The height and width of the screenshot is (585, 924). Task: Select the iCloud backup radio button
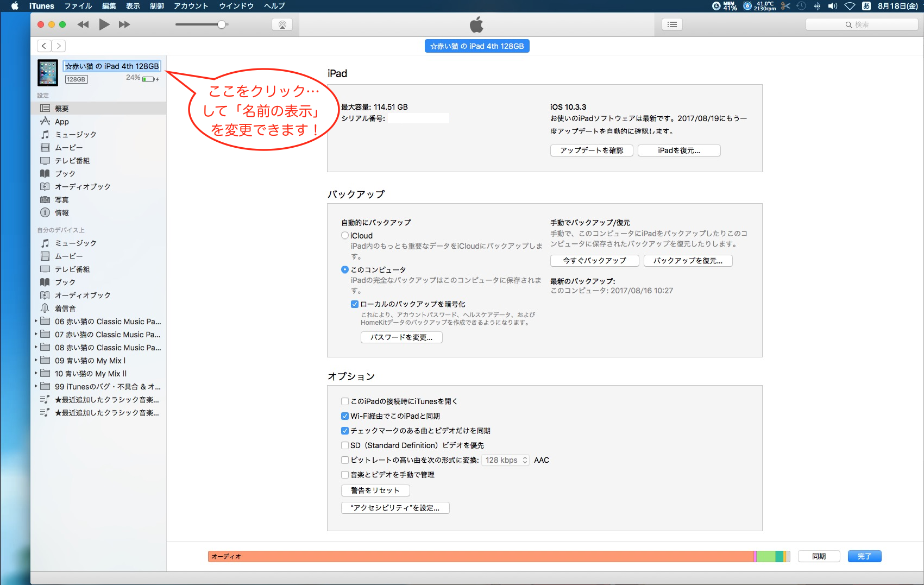point(344,235)
